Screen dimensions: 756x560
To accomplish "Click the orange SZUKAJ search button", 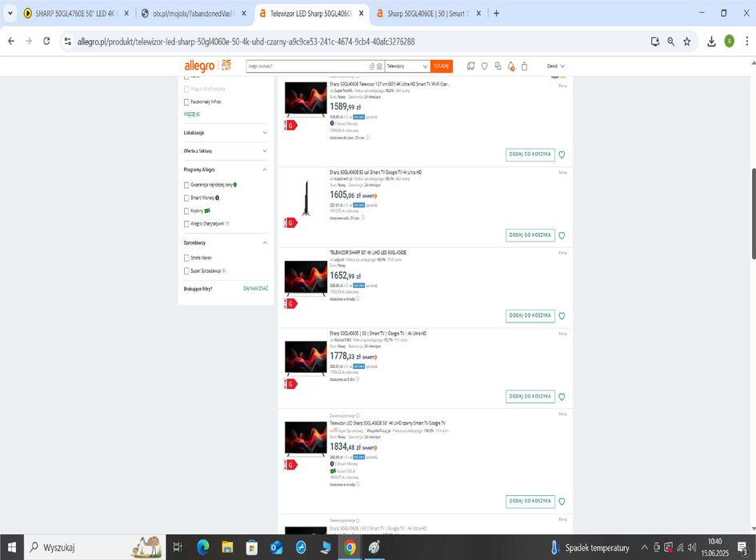I will tap(441, 66).
